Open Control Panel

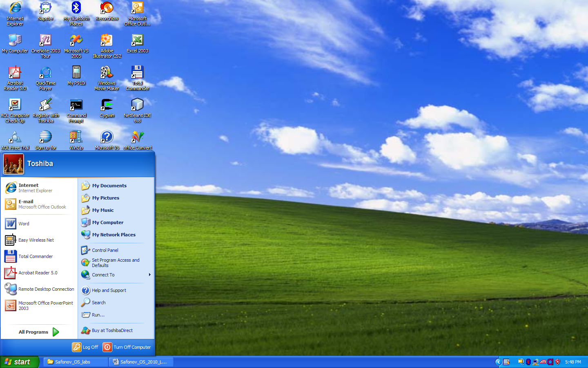116,250
